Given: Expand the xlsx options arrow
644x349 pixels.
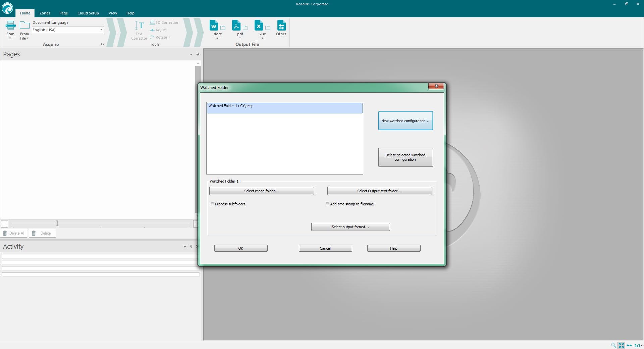Looking at the screenshot, I should coord(262,38).
